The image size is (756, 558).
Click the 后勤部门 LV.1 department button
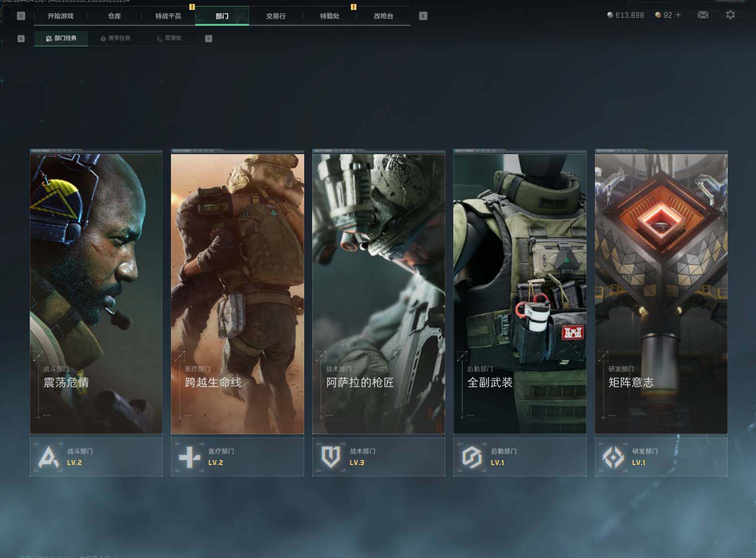click(x=520, y=457)
